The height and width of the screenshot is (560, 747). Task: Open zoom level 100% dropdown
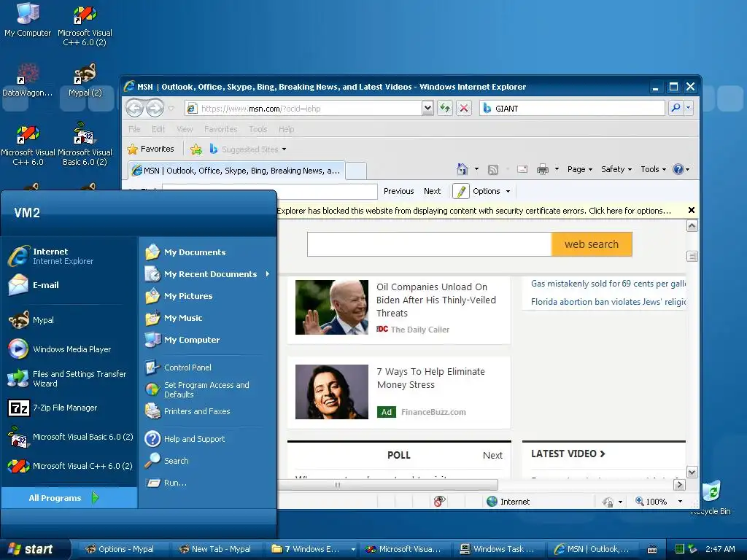(x=680, y=502)
